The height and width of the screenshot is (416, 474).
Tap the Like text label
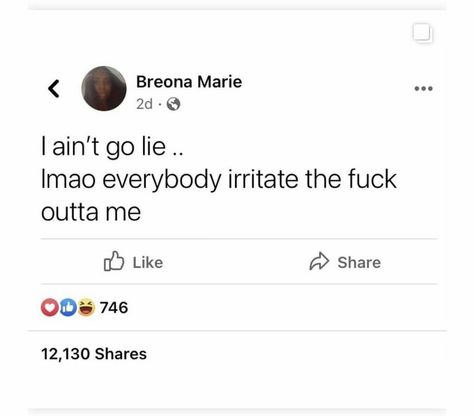point(148,263)
